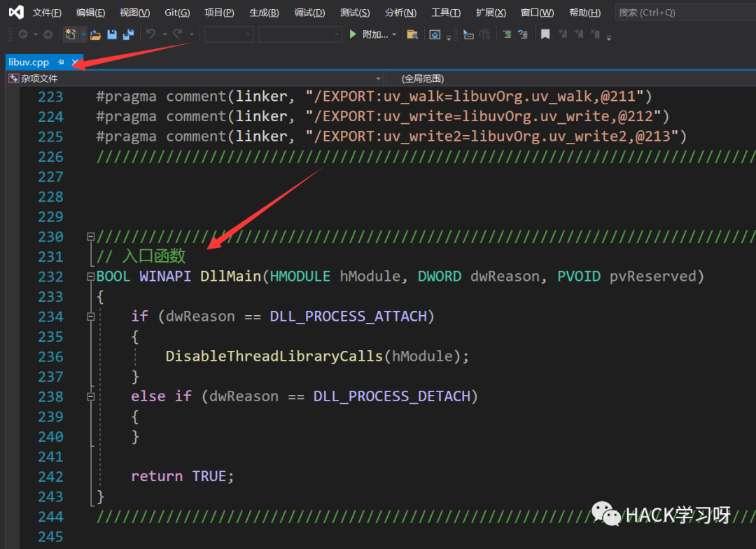Click the DllMain function name in code
Screen dimensions: 756x549
[230, 277]
